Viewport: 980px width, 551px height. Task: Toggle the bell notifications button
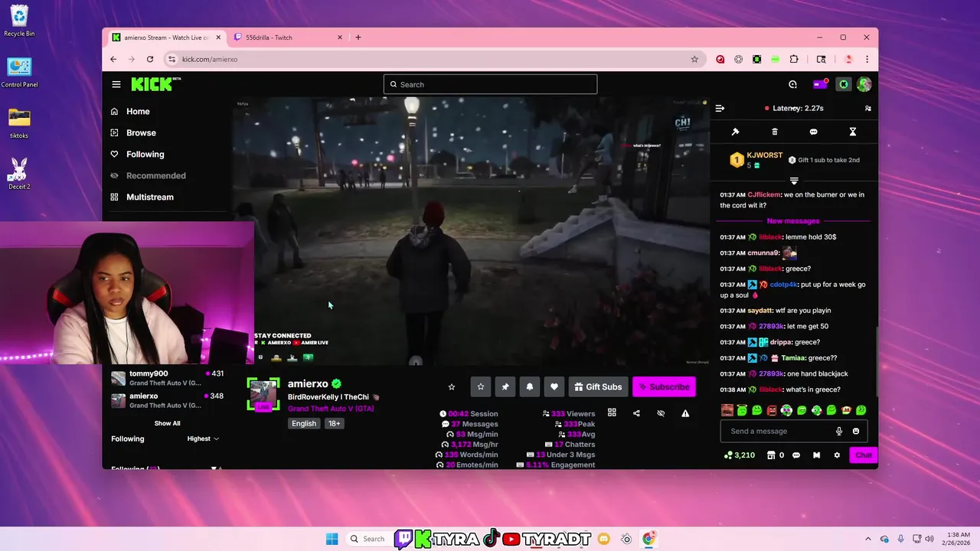point(530,387)
